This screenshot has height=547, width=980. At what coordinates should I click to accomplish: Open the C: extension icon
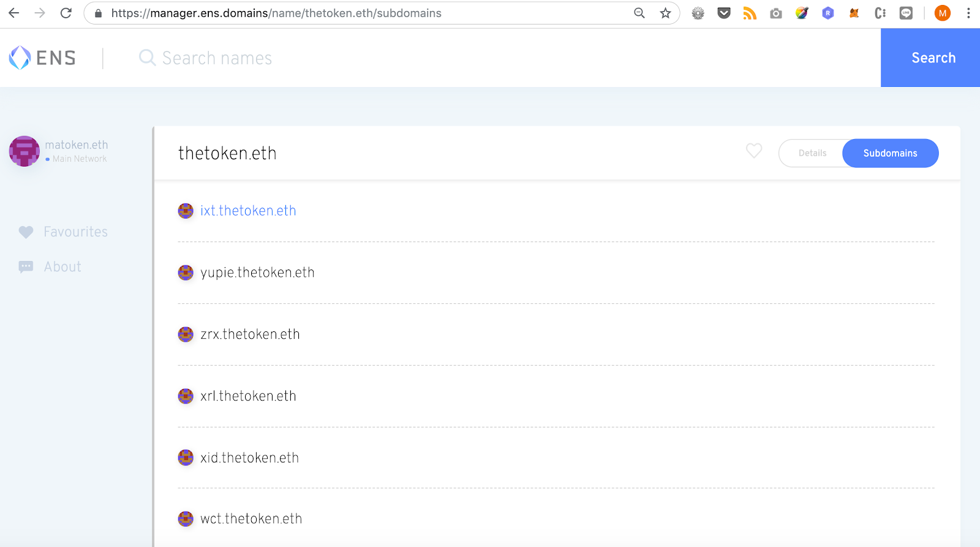880,13
